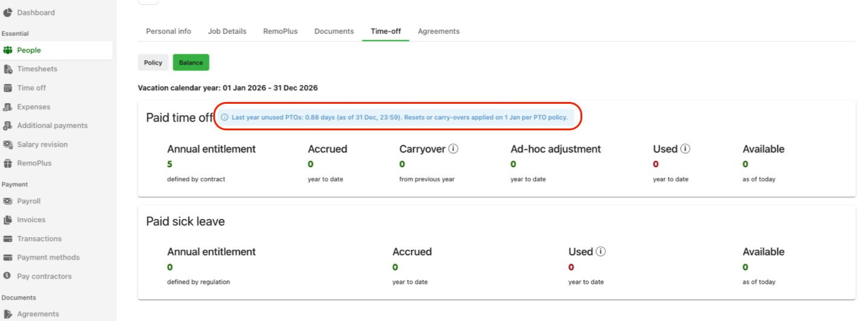Click 'defined by regulation' under sick leave

199,282
